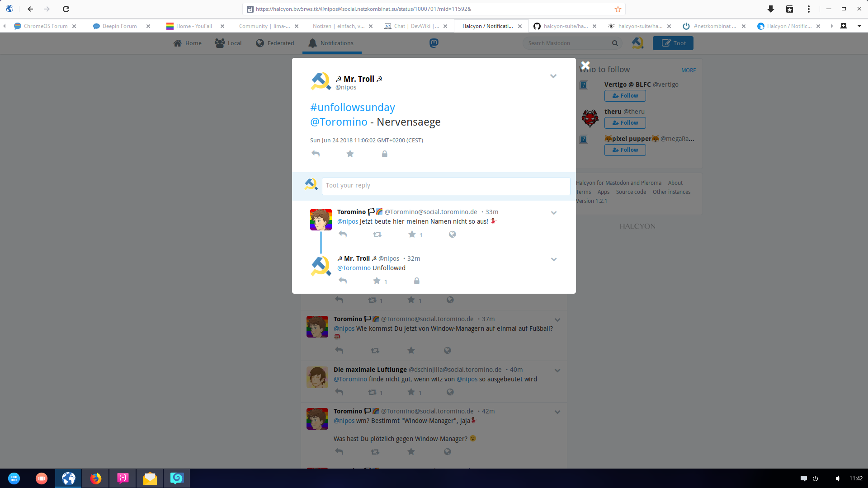
Task: Bookmark page with the address bar star
Action: 618,9
